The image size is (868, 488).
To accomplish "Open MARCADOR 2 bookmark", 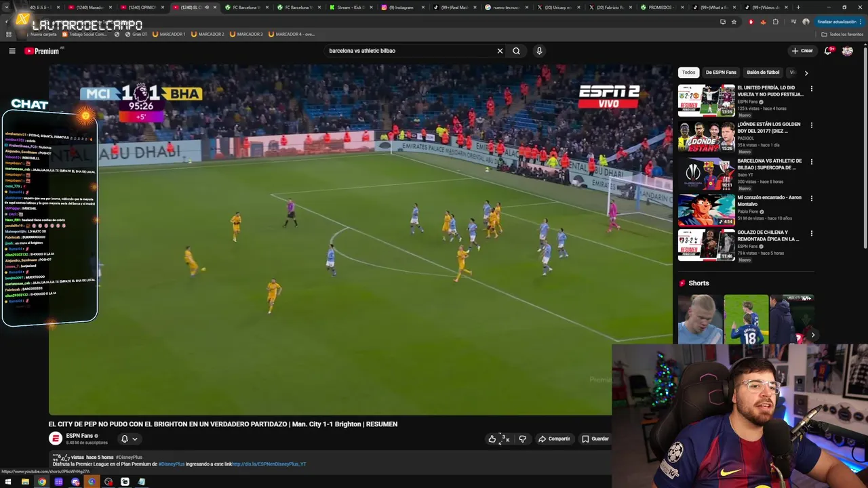I will (208, 34).
